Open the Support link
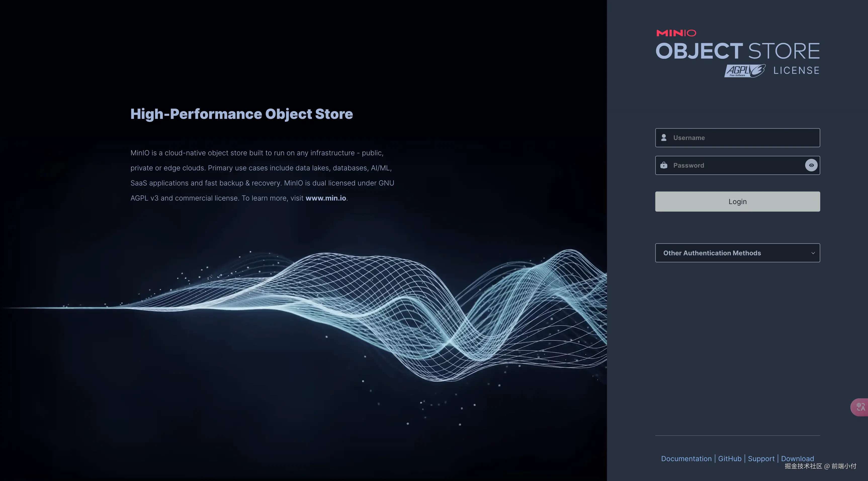Screen dimensions: 868x481 [761, 459]
